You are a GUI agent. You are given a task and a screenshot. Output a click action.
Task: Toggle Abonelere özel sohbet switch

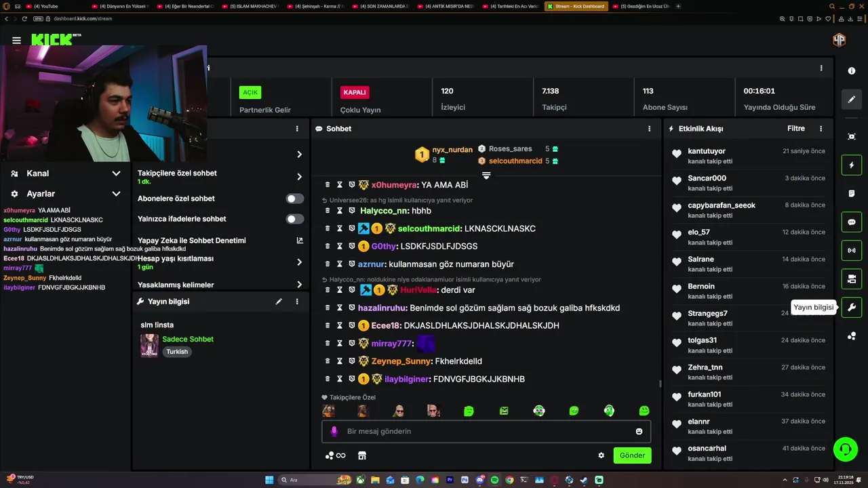click(294, 199)
